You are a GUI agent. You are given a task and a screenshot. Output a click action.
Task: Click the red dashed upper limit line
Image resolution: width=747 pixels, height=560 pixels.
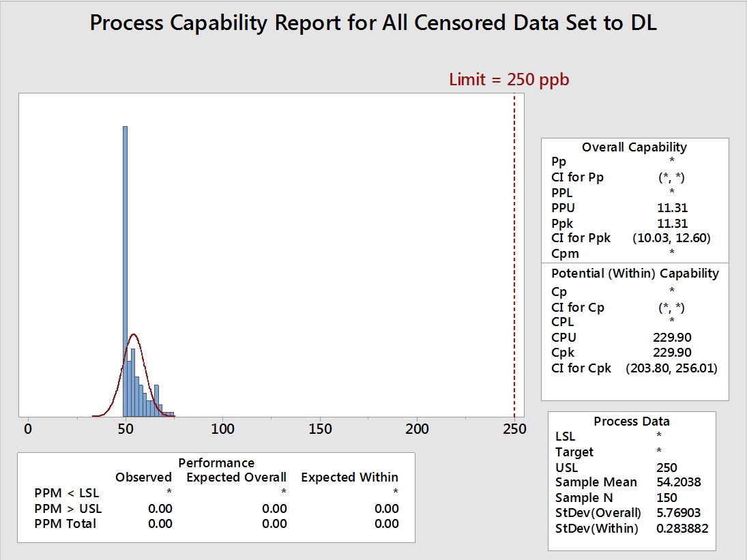point(514,259)
